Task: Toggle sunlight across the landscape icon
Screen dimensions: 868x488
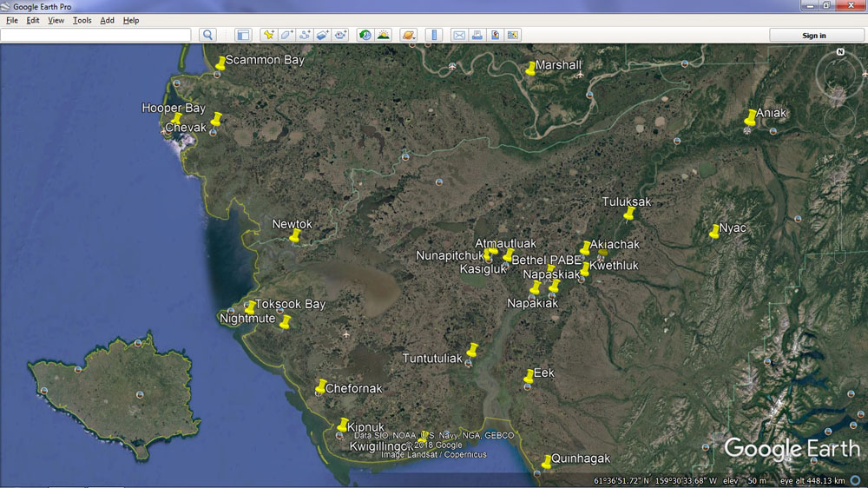Action: point(383,35)
